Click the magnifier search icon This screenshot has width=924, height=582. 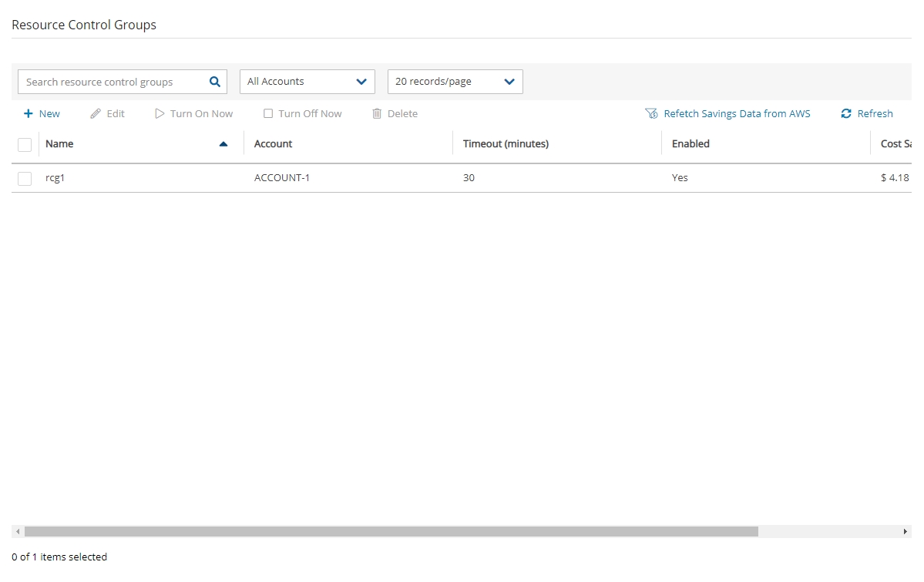(x=215, y=82)
